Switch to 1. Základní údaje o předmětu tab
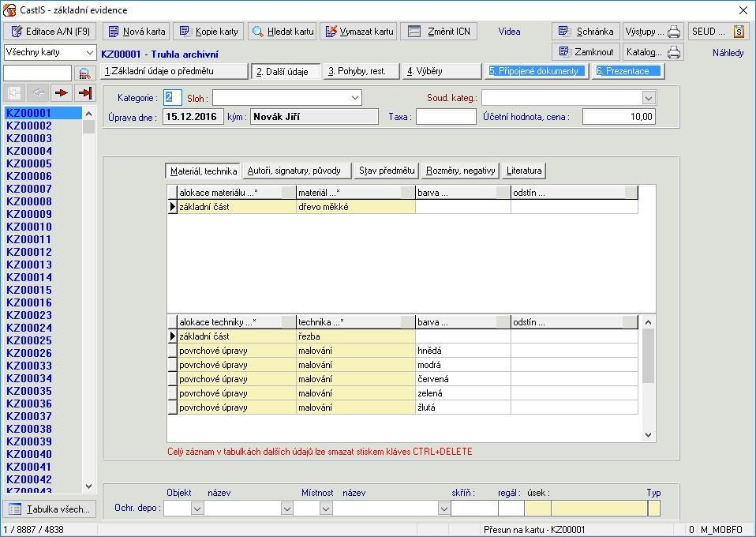The image size is (756, 537). coord(174,71)
